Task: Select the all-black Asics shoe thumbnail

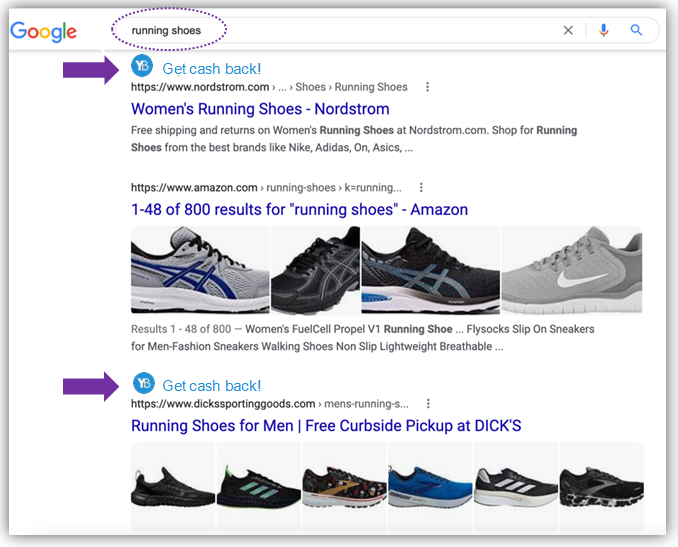Action: click(x=315, y=270)
